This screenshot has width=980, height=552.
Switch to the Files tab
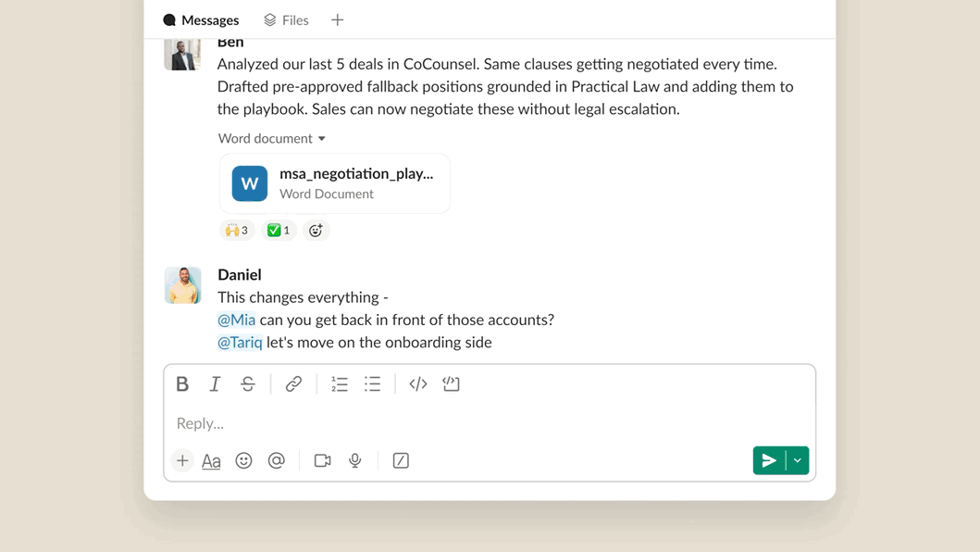tap(287, 20)
